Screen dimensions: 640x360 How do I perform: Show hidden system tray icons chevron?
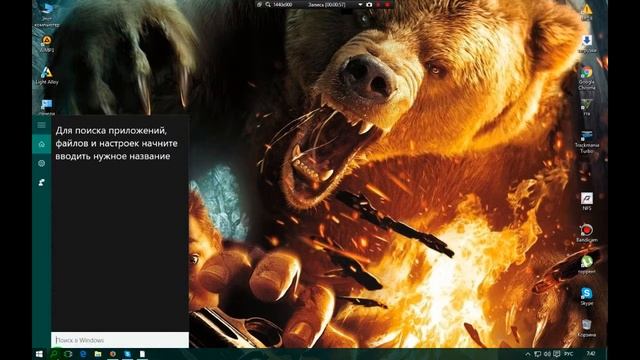[527, 354]
